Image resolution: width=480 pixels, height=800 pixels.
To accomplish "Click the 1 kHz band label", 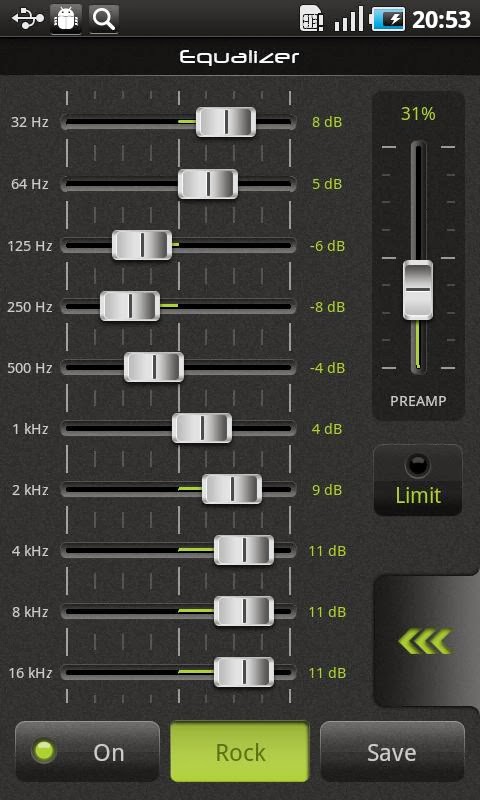I will tap(31, 429).
